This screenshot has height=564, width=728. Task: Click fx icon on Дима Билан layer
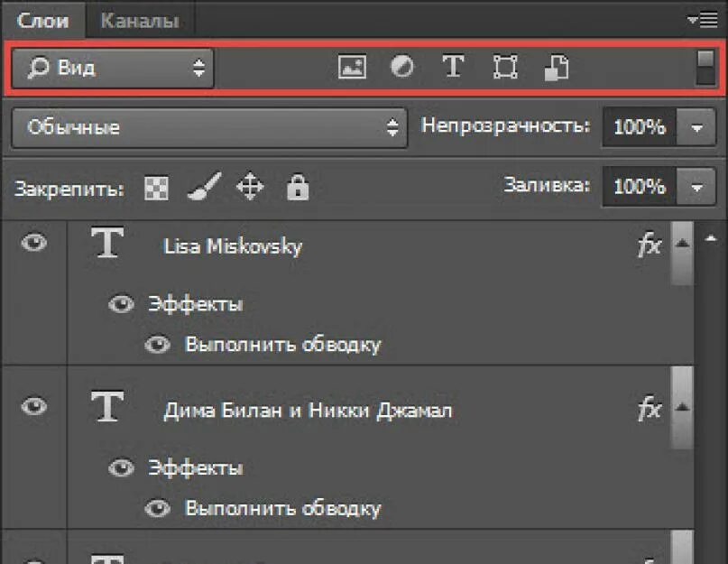(650, 409)
